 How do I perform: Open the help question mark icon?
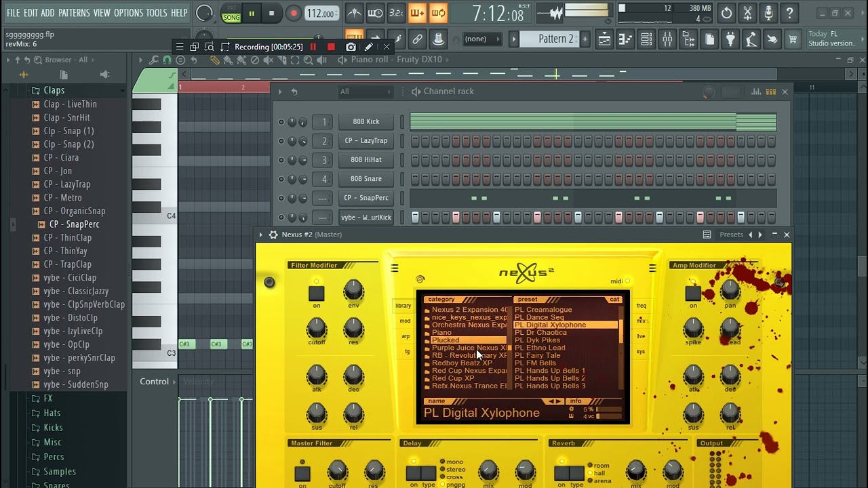[789, 13]
